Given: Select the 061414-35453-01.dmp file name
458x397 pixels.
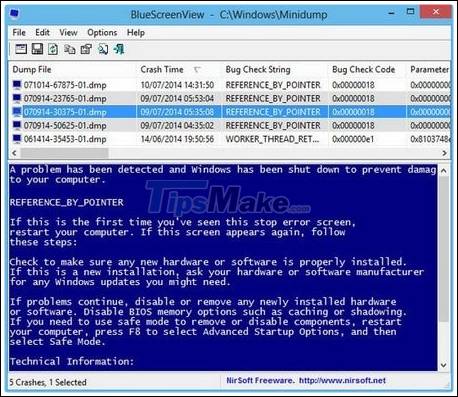Looking at the screenshot, I should click(65, 139).
